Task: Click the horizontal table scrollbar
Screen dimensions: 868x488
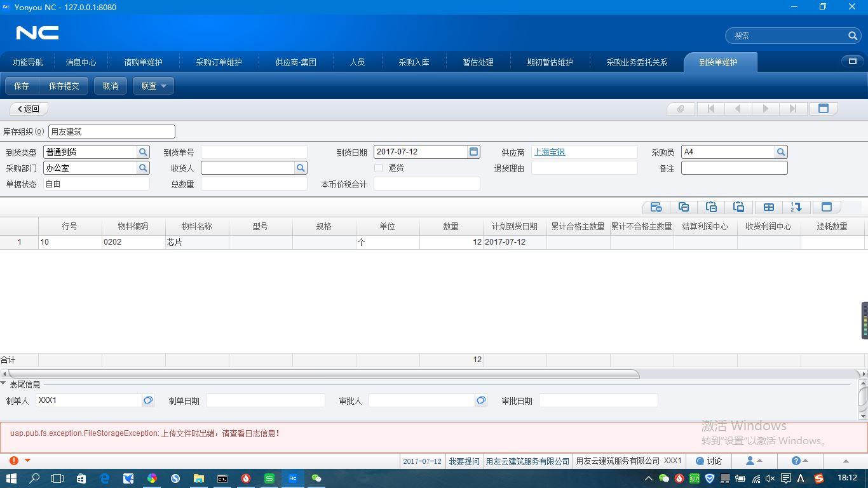Action: pyautogui.click(x=323, y=374)
